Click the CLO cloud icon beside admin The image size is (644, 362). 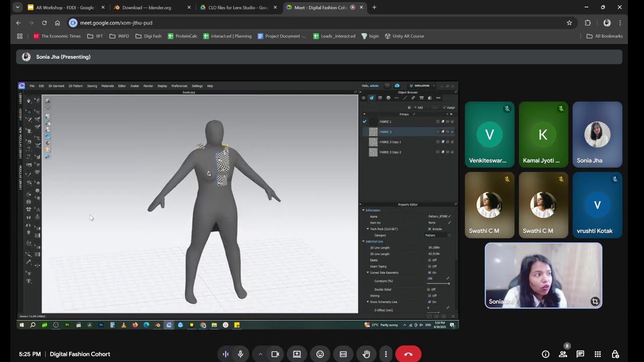[x=397, y=85]
